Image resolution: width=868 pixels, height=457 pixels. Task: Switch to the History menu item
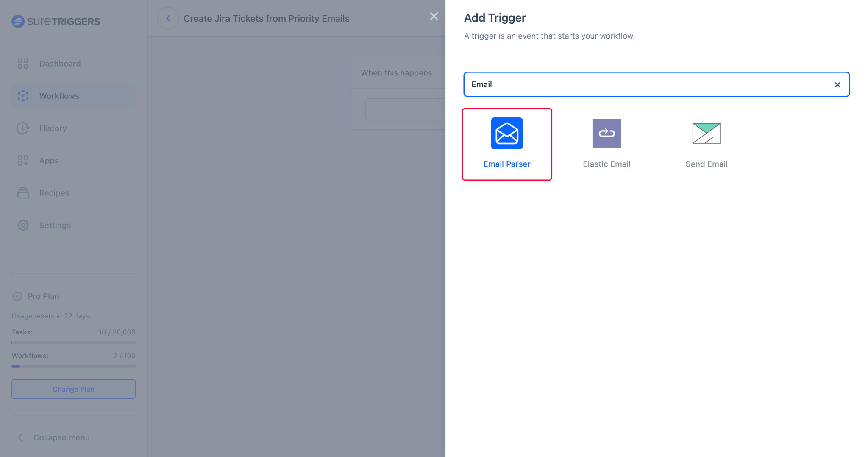[x=53, y=128]
